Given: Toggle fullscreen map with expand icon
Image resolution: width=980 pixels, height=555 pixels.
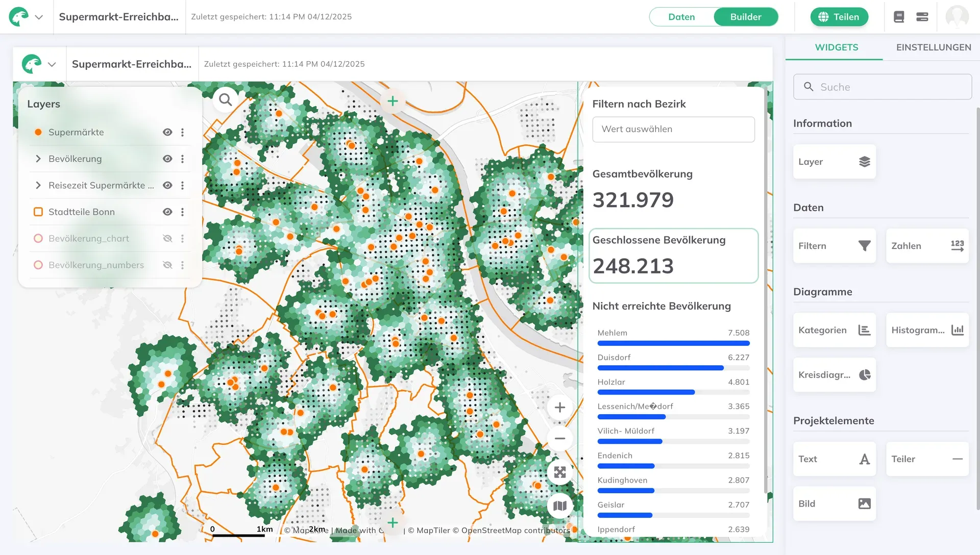Looking at the screenshot, I should tap(560, 472).
